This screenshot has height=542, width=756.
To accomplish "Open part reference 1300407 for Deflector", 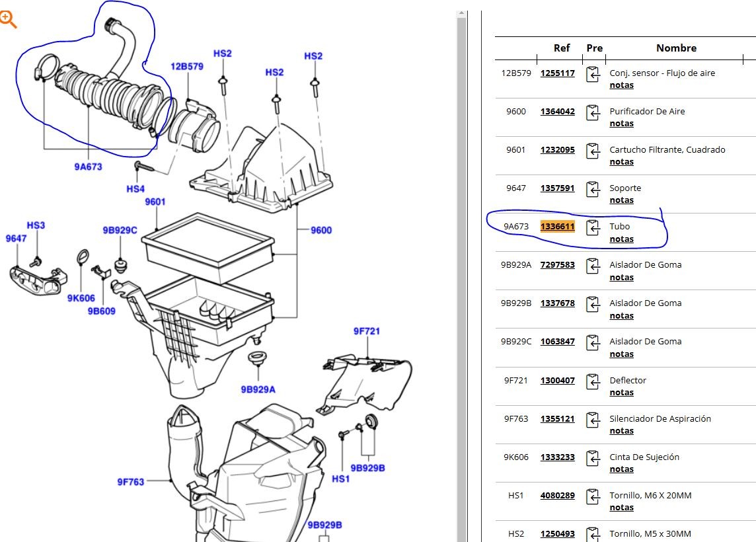I will pyautogui.click(x=557, y=381).
